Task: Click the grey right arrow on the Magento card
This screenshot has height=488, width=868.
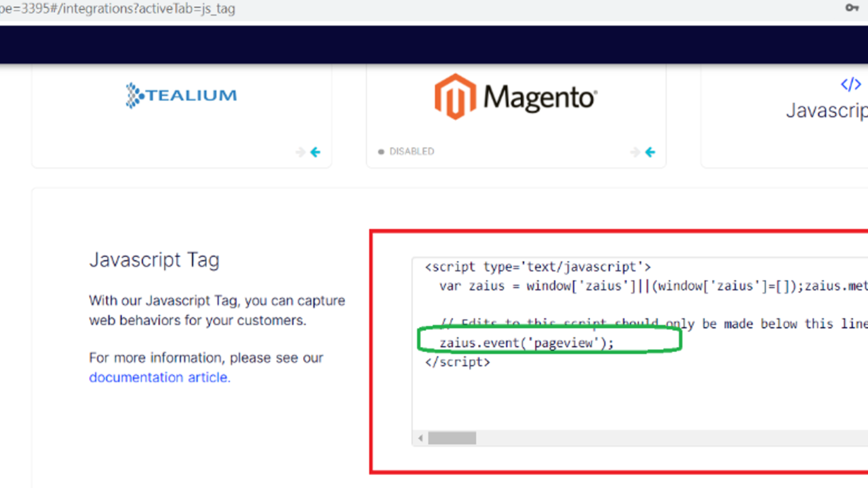Action: 635,152
